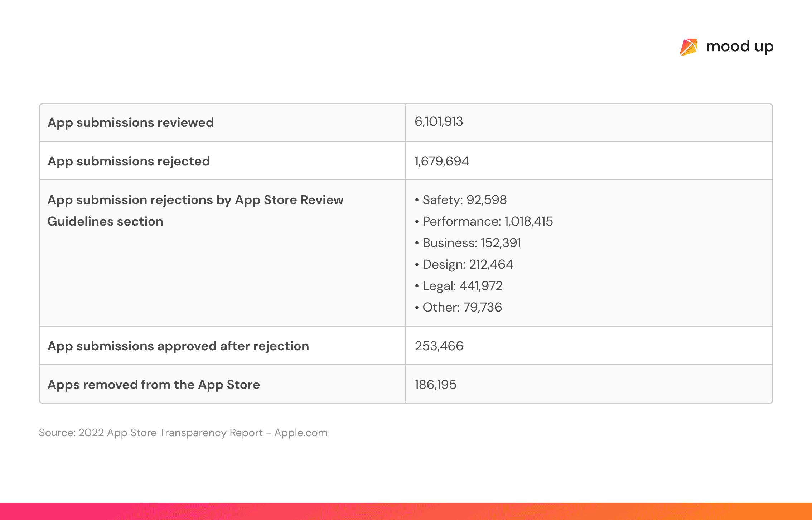The image size is (812, 520).
Task: Click the pink-orange gradient footer bar
Action: pyautogui.click(x=406, y=511)
